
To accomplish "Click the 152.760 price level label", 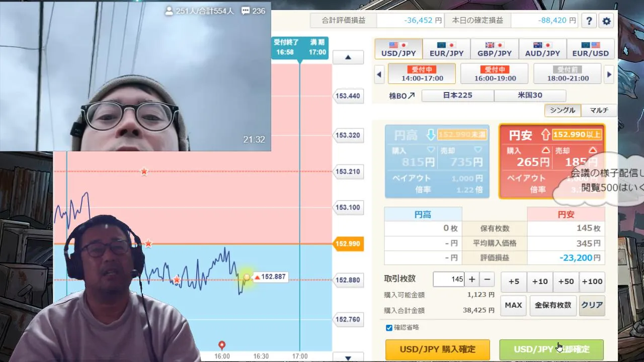I will click(348, 319).
